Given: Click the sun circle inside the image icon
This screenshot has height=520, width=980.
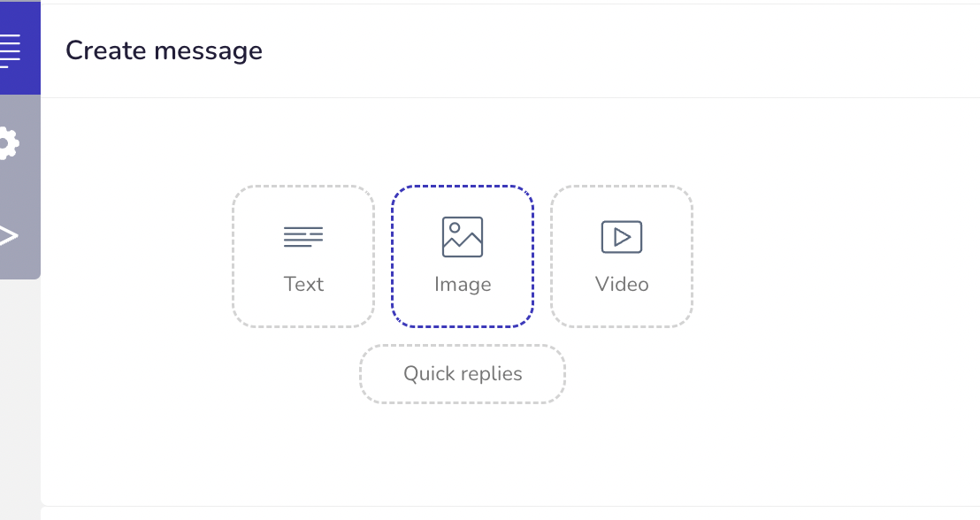Looking at the screenshot, I should click(455, 227).
